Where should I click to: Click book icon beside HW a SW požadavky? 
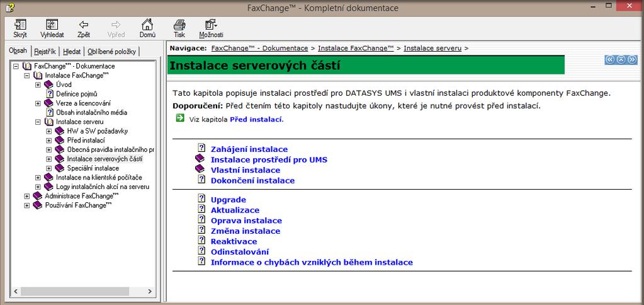(x=60, y=131)
